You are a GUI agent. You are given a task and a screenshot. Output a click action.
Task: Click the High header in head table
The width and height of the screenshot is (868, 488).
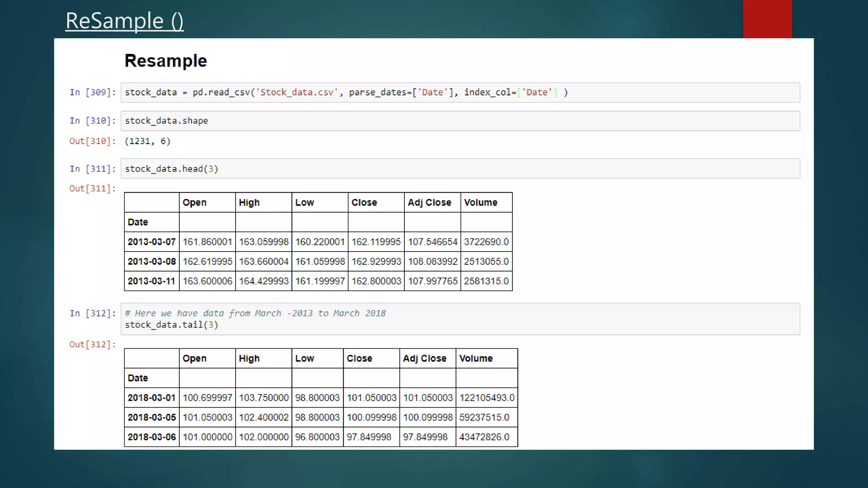[x=249, y=202]
